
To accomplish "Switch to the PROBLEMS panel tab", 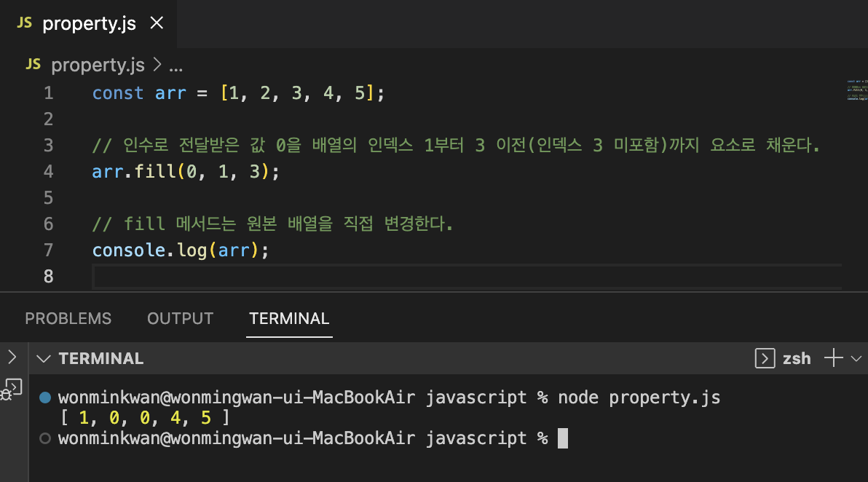I will (x=68, y=319).
